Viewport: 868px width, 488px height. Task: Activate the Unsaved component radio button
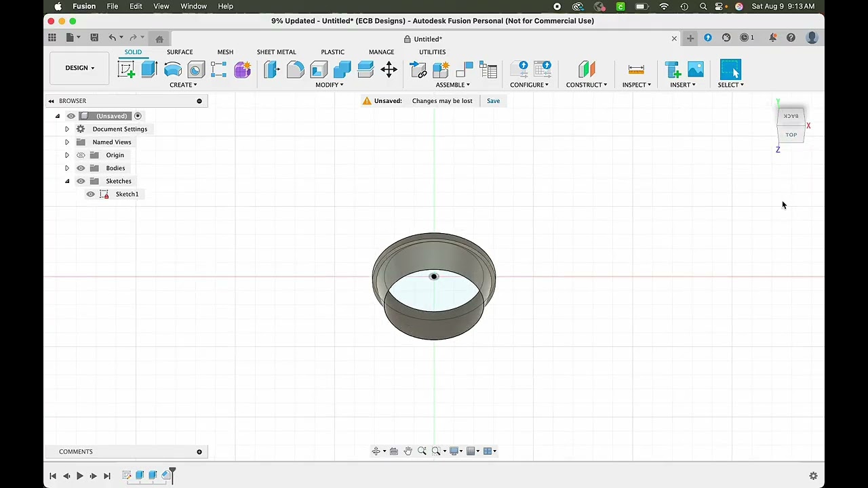click(138, 116)
